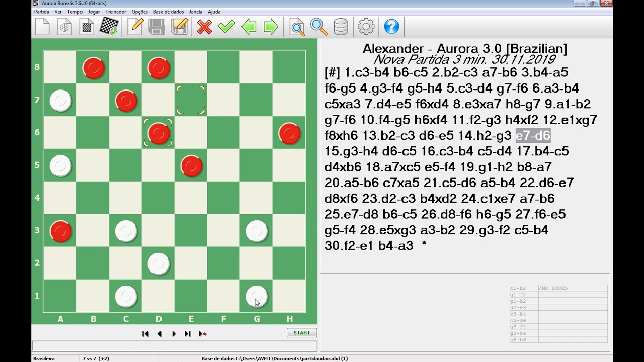The height and width of the screenshot is (362, 644).
Task: Click the green checkmark accept icon
Action: (226, 27)
